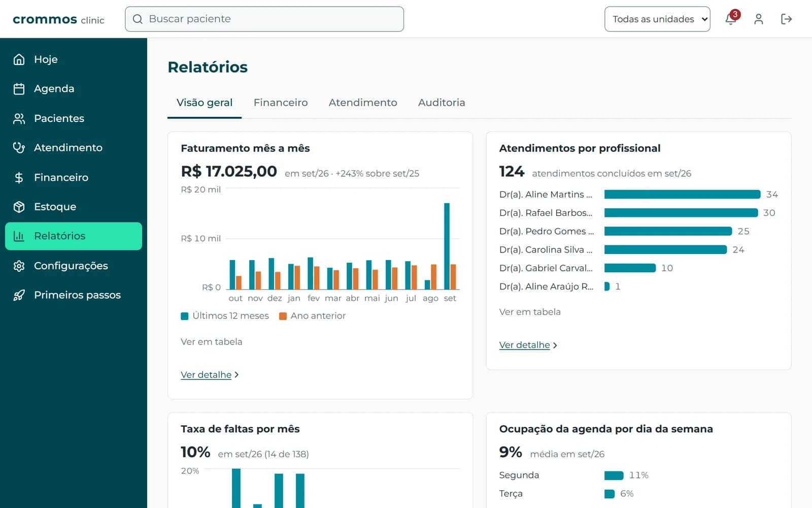Open Ver detalhe link in Atendimentos card

[528, 345]
